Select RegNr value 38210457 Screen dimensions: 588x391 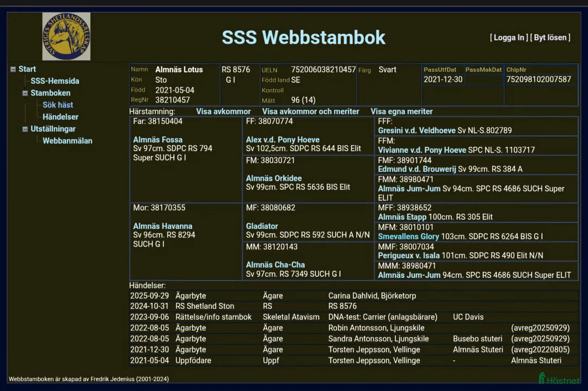point(173,100)
